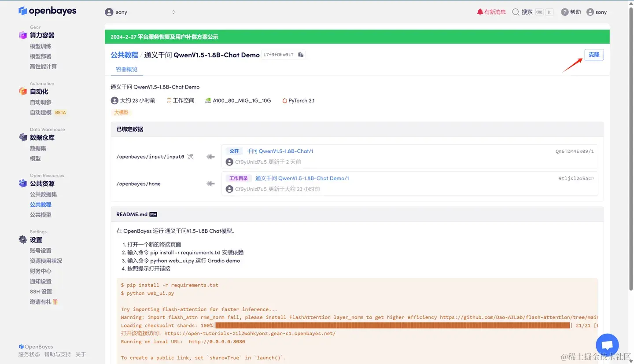Open 账号设置
634x364 pixels.
click(41, 250)
